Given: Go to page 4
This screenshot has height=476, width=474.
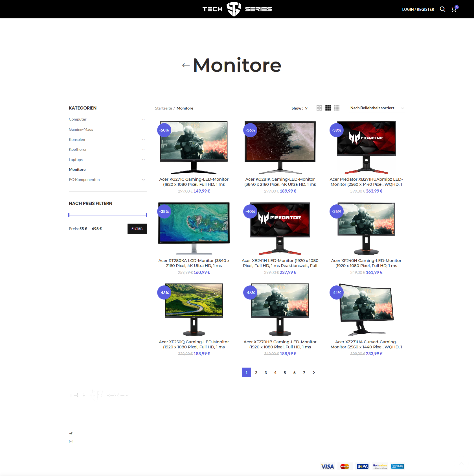Looking at the screenshot, I should point(275,373).
